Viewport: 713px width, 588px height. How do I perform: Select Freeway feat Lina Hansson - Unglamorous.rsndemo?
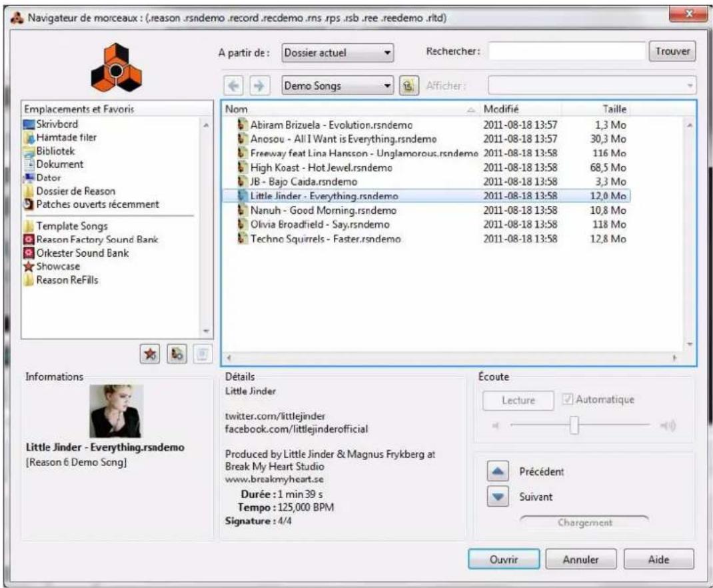click(x=364, y=153)
